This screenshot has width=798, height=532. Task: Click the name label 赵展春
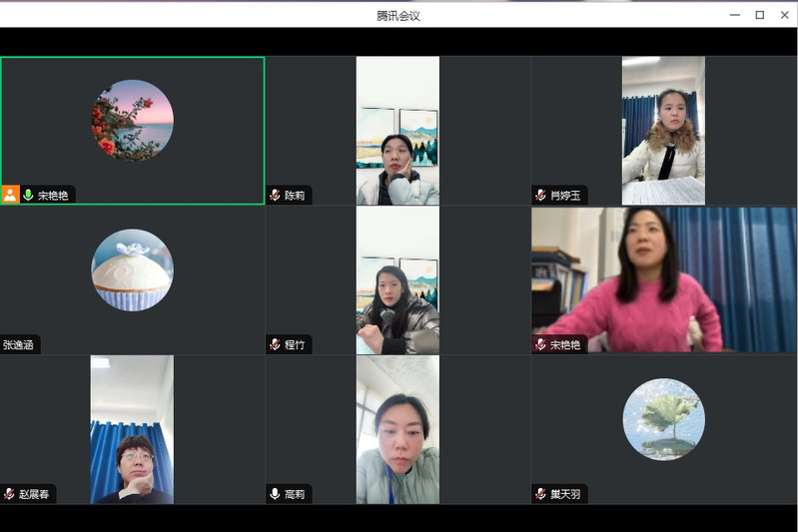tap(34, 494)
